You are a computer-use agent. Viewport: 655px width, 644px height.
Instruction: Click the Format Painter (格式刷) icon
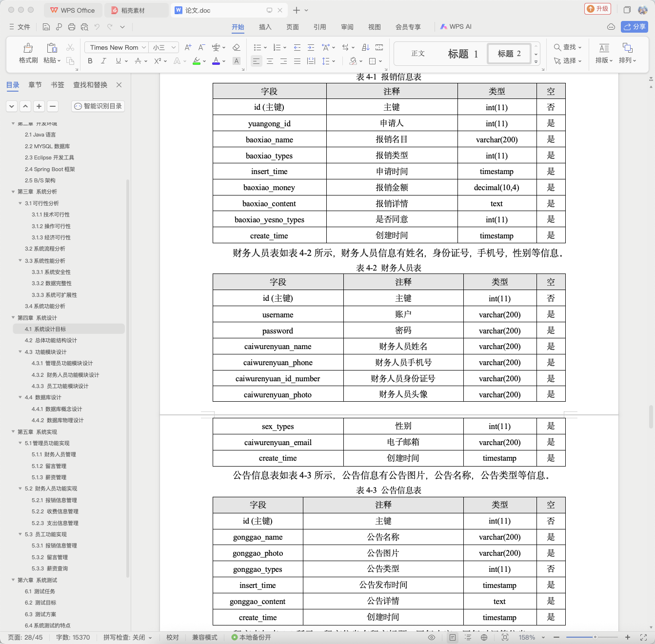click(28, 48)
